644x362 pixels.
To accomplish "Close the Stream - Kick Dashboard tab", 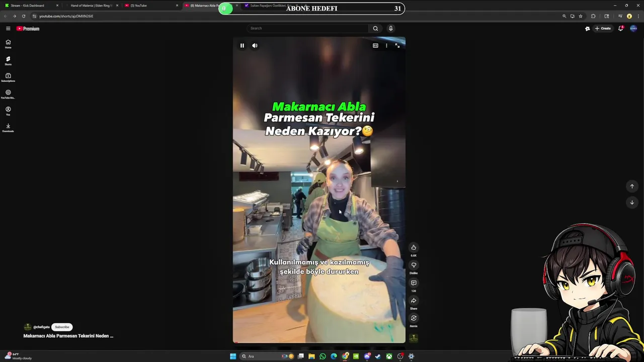I will 57,6.
